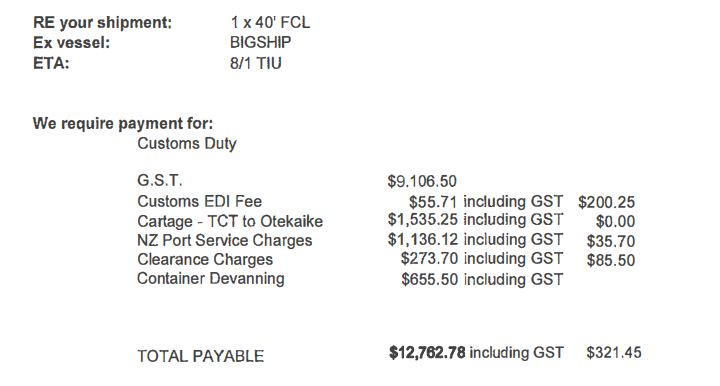Click the 'Ex vessel:' label
The height and width of the screenshot is (386, 720).
72,43
